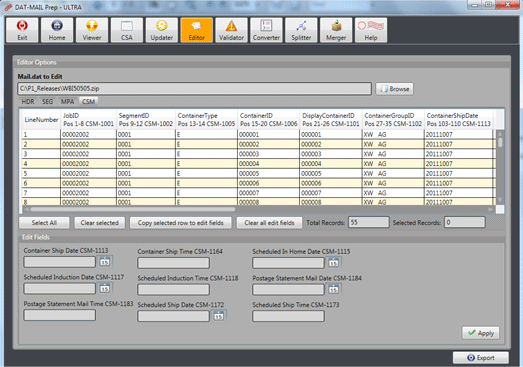The image size is (523, 367).
Task: Open calendar for Scheduled In Home Date
Action: [x=334, y=263]
